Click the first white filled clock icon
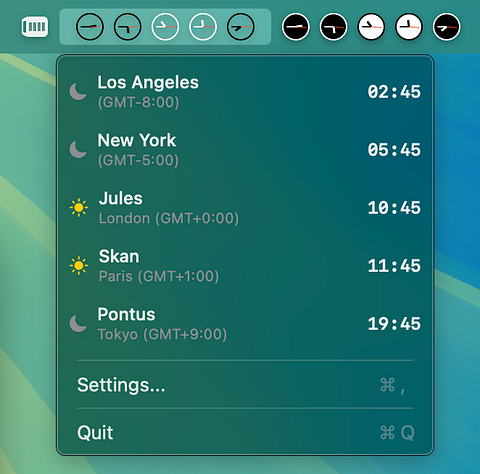The width and height of the screenshot is (480, 474). coord(371,27)
